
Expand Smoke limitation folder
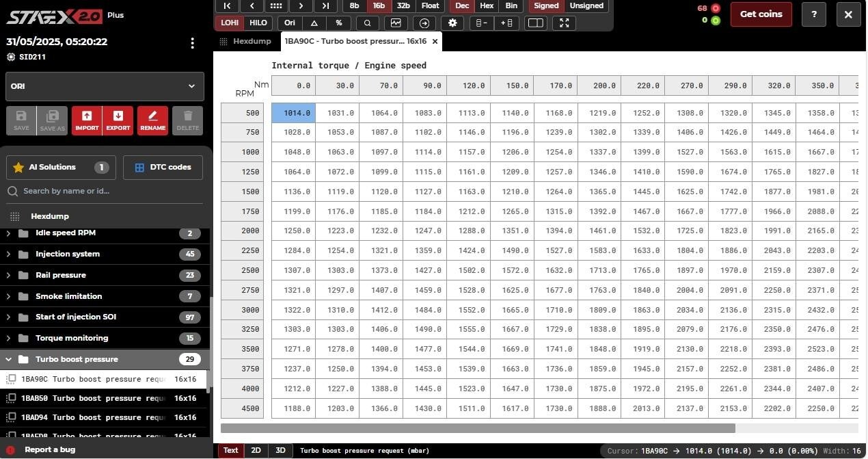click(x=9, y=297)
